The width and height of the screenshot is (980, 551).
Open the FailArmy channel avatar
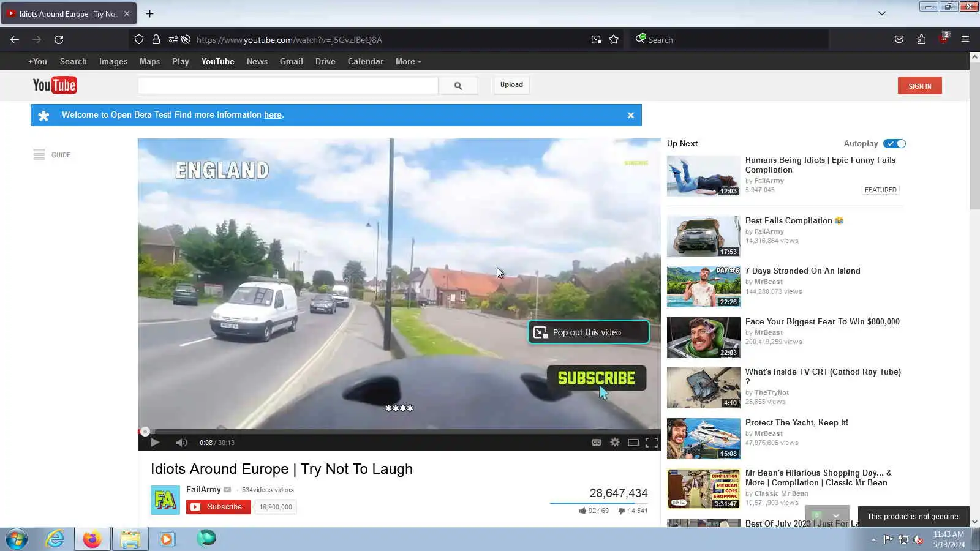[165, 500]
